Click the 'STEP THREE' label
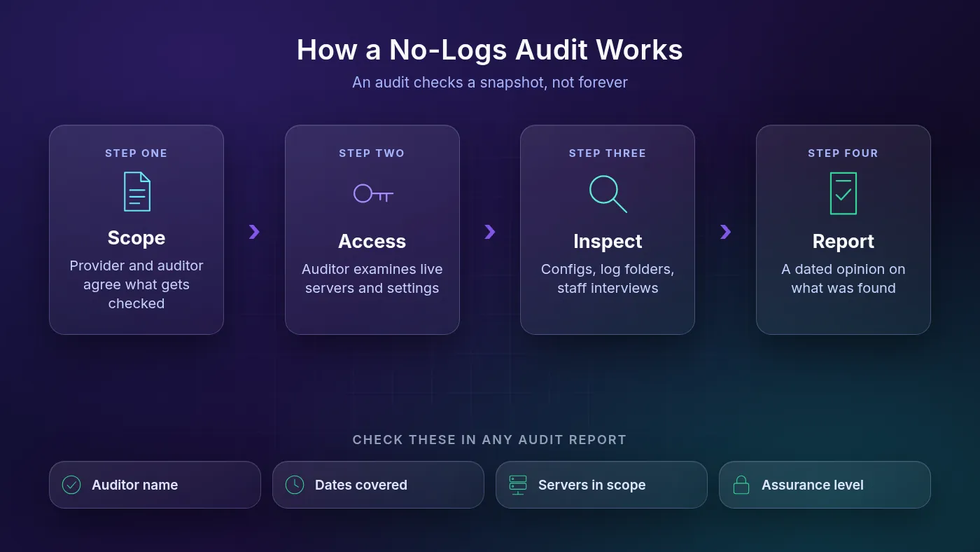The width and height of the screenshot is (980, 552). pyautogui.click(x=608, y=153)
